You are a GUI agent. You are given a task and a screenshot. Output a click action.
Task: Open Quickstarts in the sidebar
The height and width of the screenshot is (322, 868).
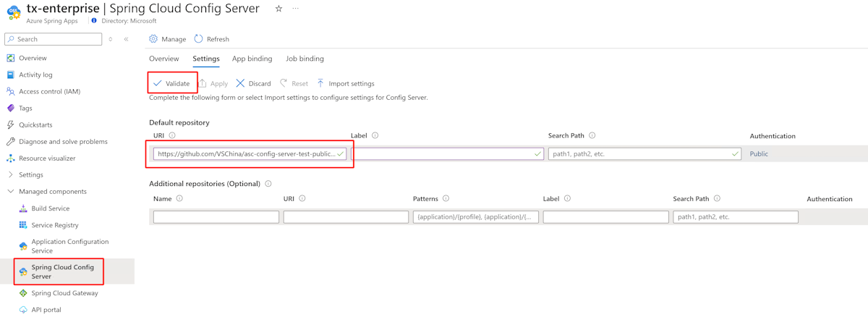35,124
